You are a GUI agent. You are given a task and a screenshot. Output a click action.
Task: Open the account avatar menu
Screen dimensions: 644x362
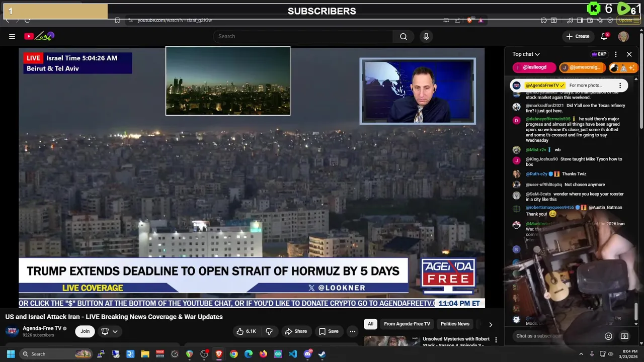[623, 36]
